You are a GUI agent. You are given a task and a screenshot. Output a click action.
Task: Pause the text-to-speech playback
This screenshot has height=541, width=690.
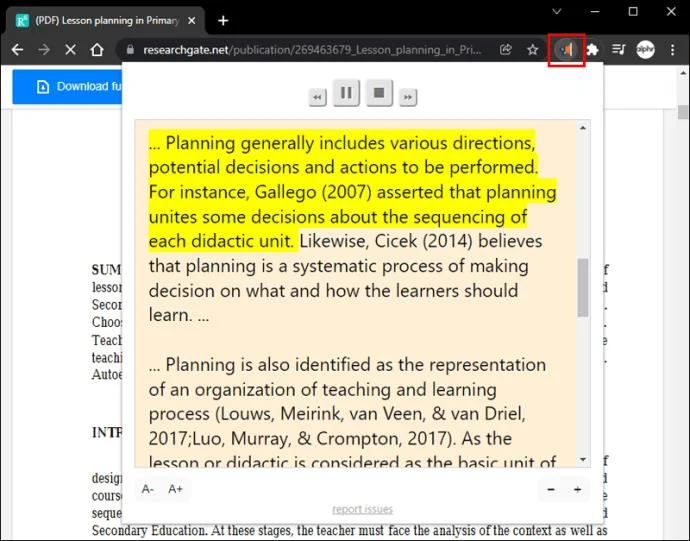click(x=346, y=93)
